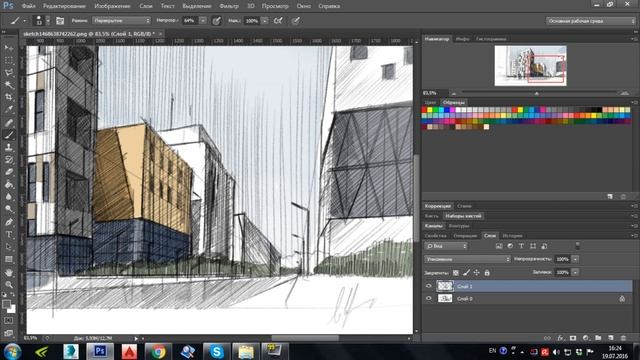Open the Файл menu
This screenshot has width=640, height=360.
click(x=28, y=6)
